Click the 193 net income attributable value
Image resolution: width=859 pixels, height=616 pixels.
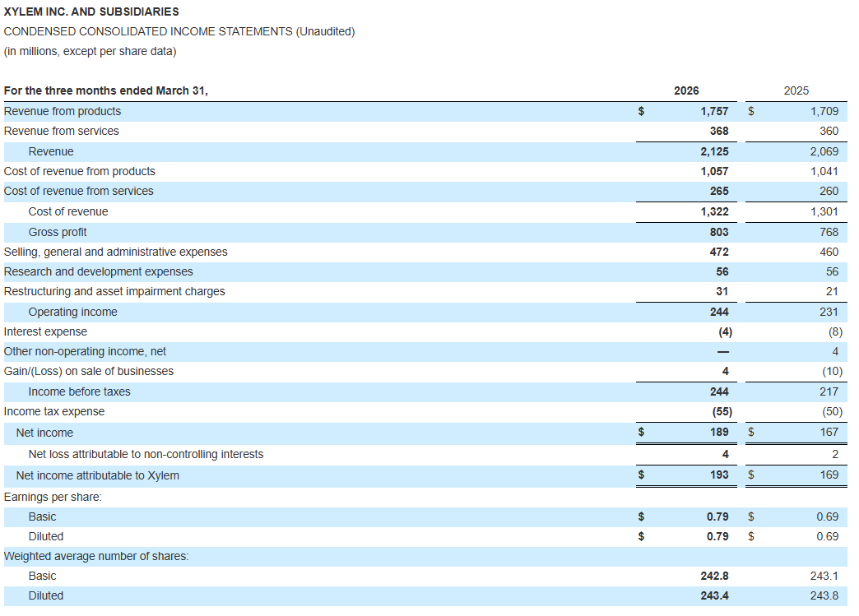tap(719, 475)
